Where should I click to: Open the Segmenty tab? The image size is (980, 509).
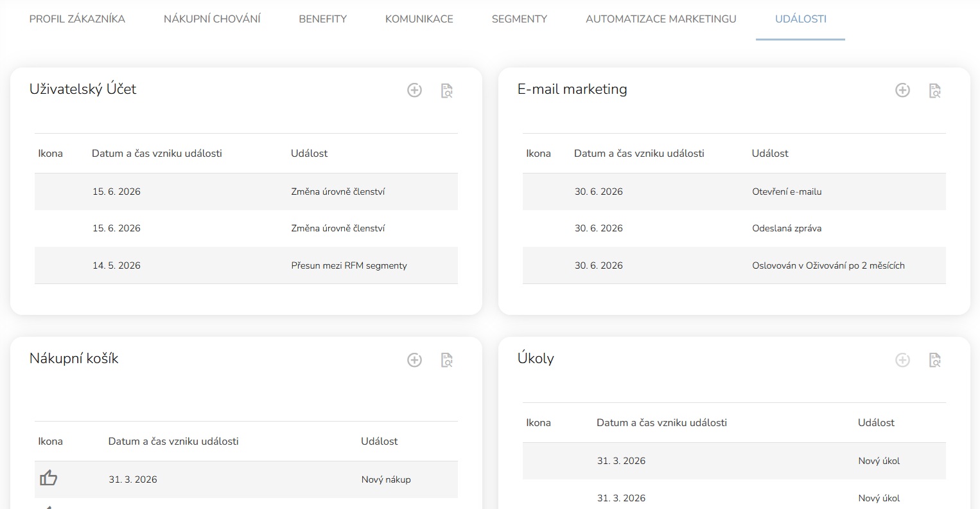520,19
